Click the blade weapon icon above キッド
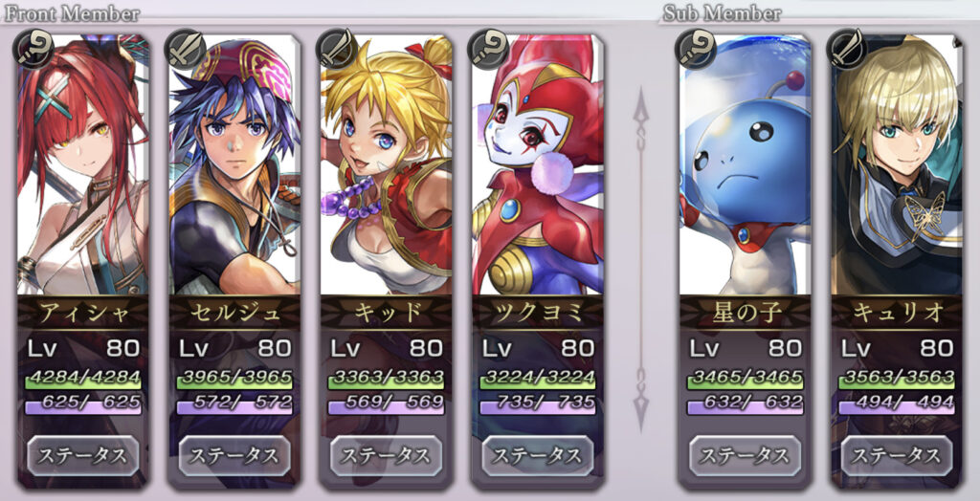The height and width of the screenshot is (501, 980). click(x=336, y=48)
